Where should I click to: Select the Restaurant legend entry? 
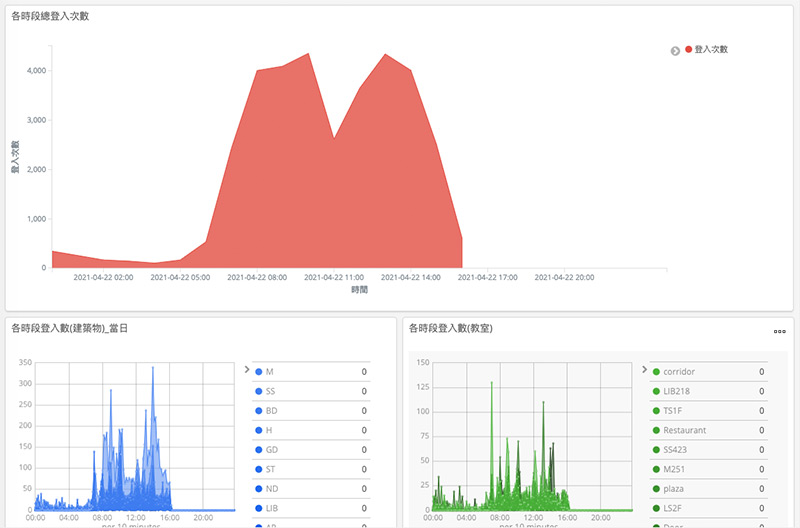tap(684, 430)
